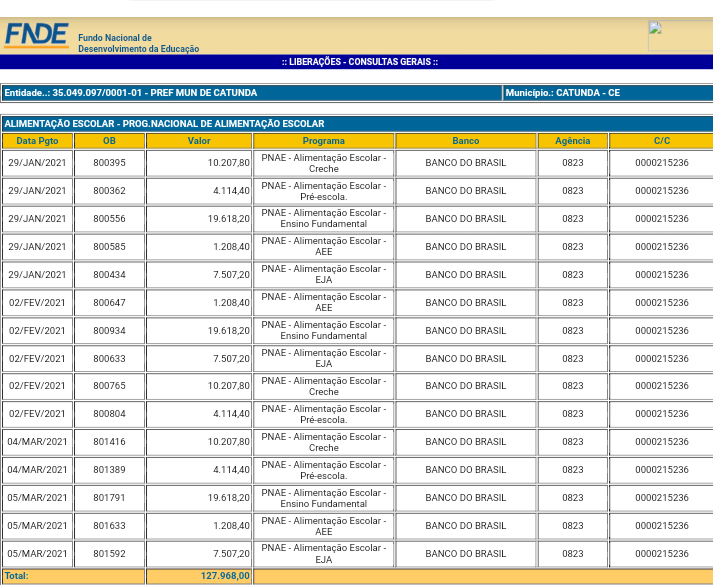Click value 19.618,20 in row OB 800934

(229, 331)
